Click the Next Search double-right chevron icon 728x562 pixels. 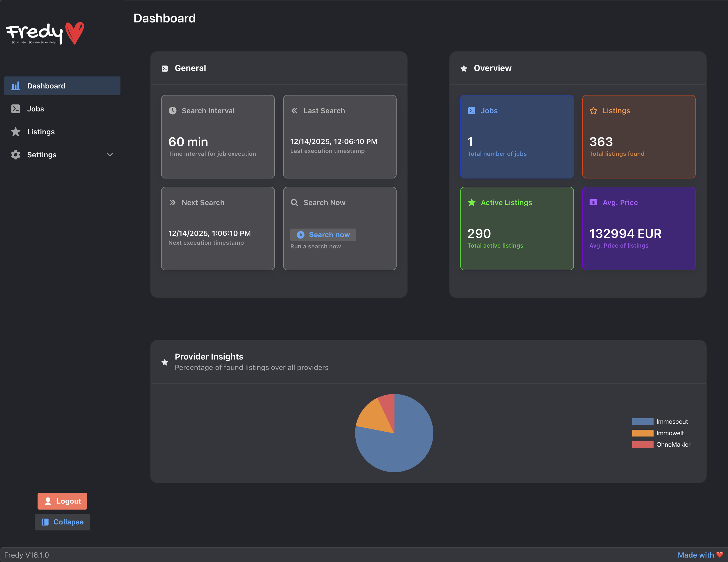coord(172,202)
